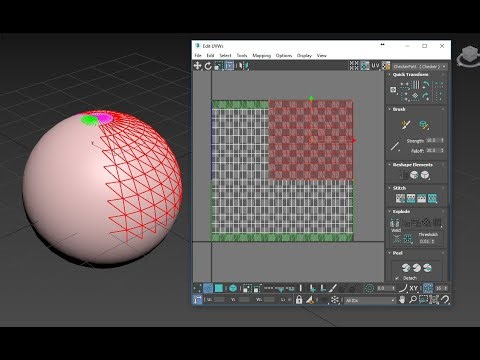Screen dimensions: 480x360
Task: Select the Rotate tool in Edit UVWs toolbar
Action: [208, 66]
